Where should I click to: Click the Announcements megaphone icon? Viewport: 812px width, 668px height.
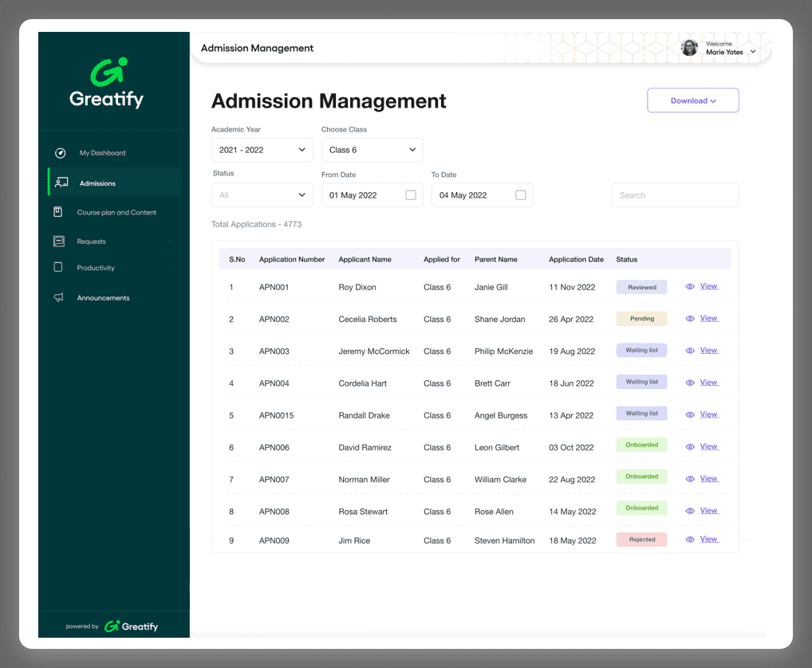58,297
